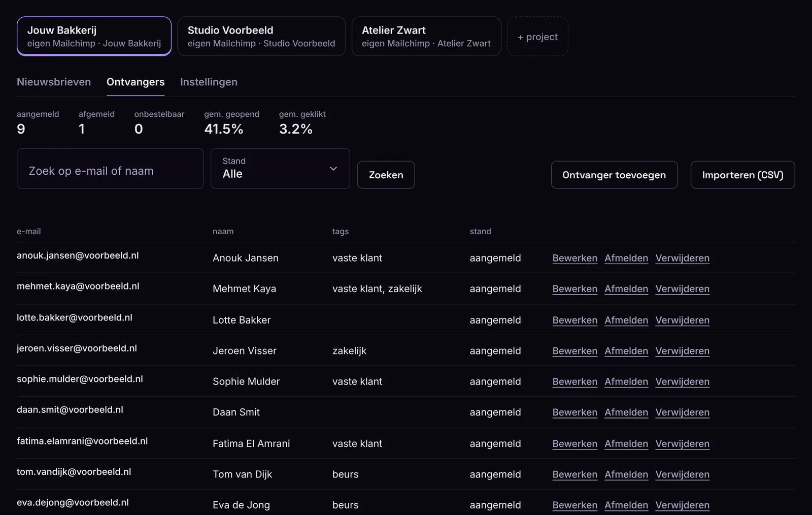The width and height of the screenshot is (812, 515).
Task: Click Bewerken for Mehmet Kaya
Action: [574, 288]
